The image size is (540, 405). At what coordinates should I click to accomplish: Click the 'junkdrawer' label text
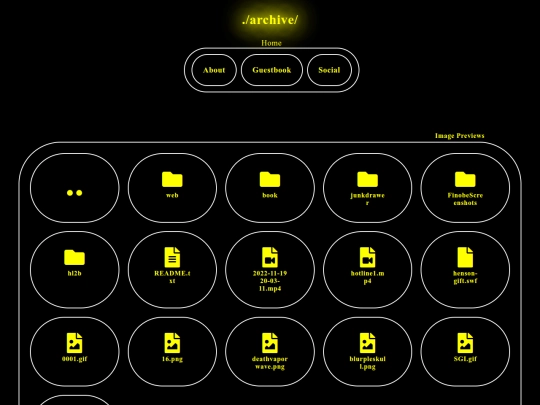click(x=367, y=199)
